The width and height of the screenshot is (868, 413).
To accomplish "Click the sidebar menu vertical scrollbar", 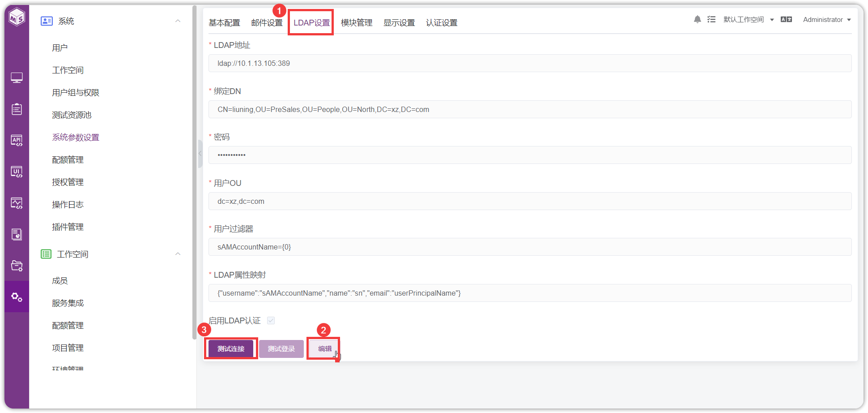I will [x=194, y=172].
